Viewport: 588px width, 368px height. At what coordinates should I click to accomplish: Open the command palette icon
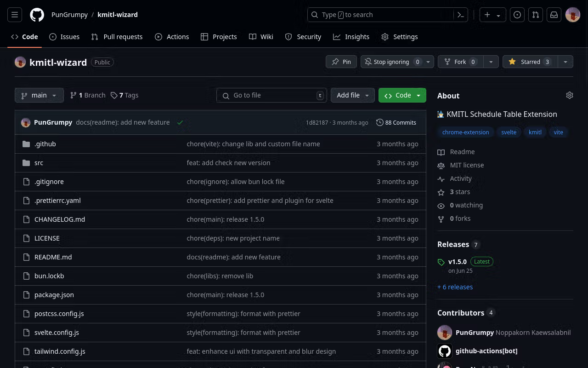click(x=461, y=15)
